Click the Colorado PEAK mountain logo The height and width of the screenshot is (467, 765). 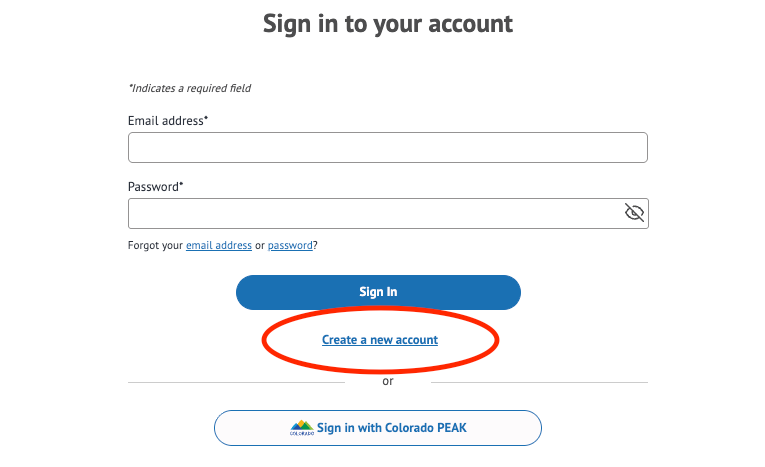tap(302, 428)
